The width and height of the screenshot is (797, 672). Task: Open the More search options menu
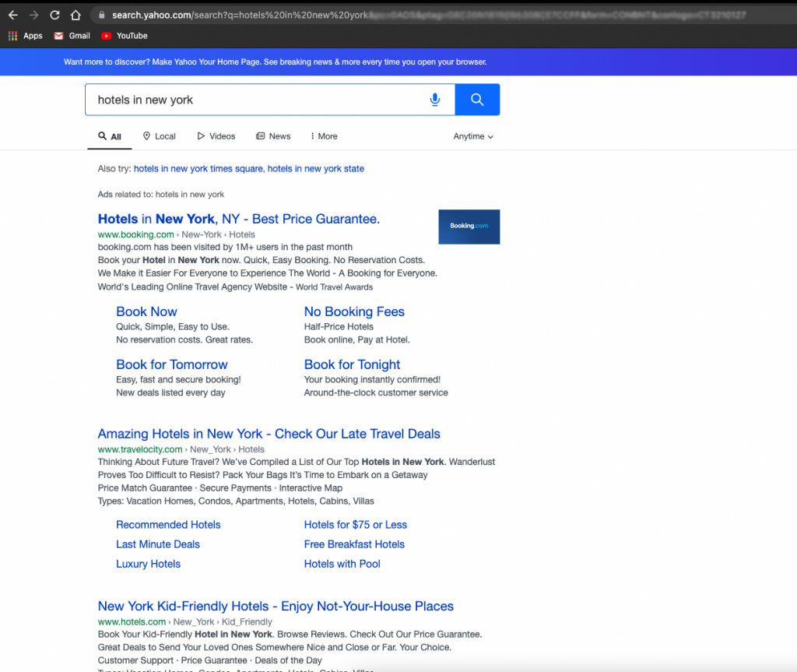[324, 136]
